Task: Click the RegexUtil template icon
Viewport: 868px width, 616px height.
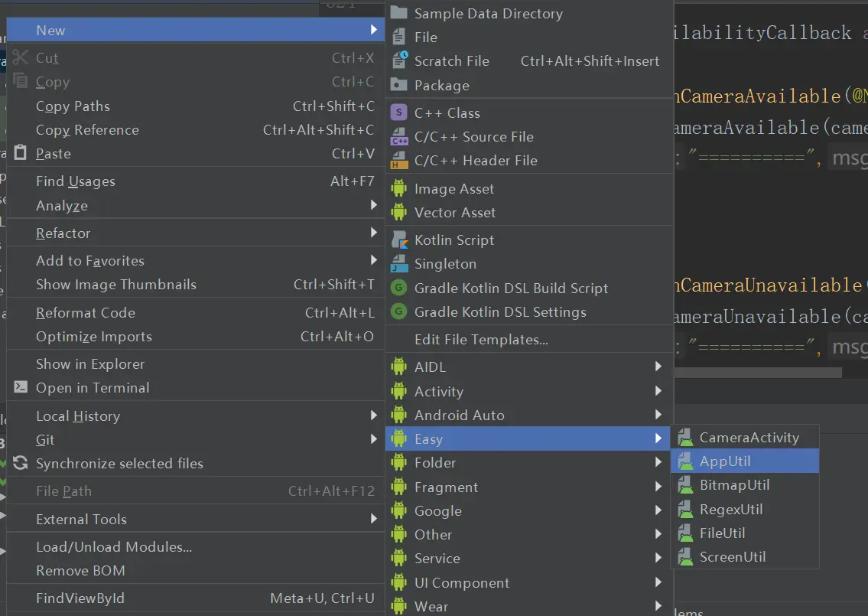Action: click(685, 509)
